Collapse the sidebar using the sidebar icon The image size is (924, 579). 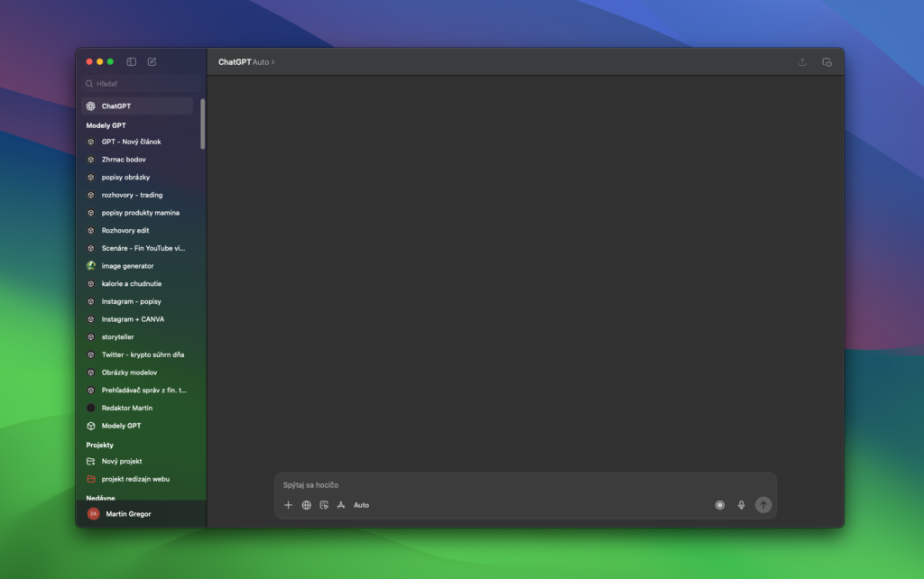(131, 61)
